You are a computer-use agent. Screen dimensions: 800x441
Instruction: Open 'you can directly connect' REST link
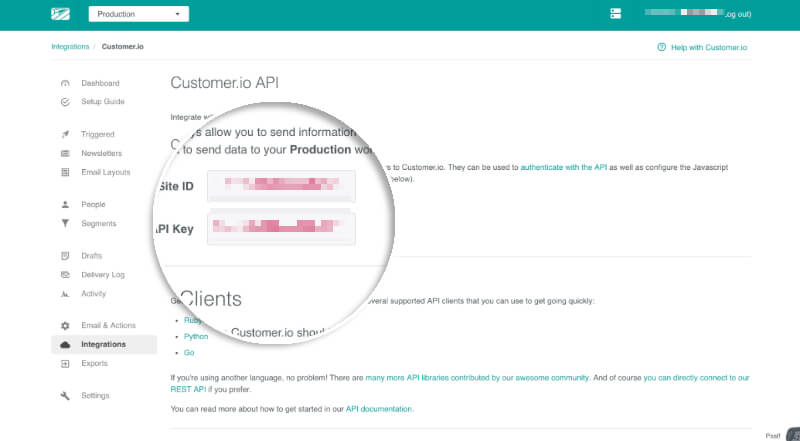point(696,378)
